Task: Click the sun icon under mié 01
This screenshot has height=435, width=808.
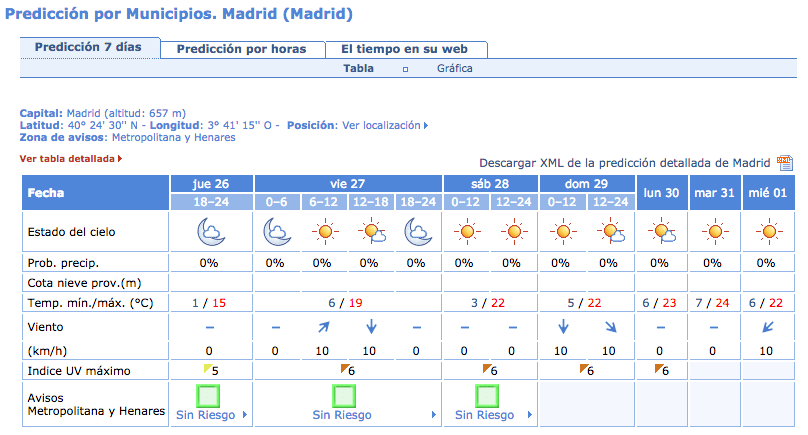Action: (769, 231)
